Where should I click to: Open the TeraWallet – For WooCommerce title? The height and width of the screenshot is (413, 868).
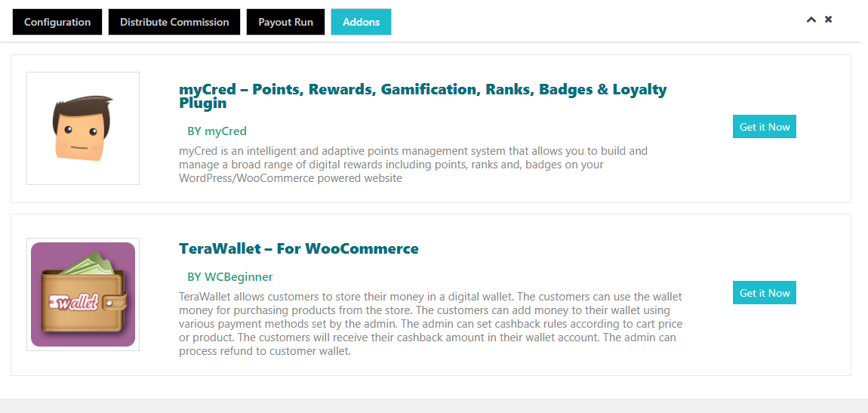[299, 248]
